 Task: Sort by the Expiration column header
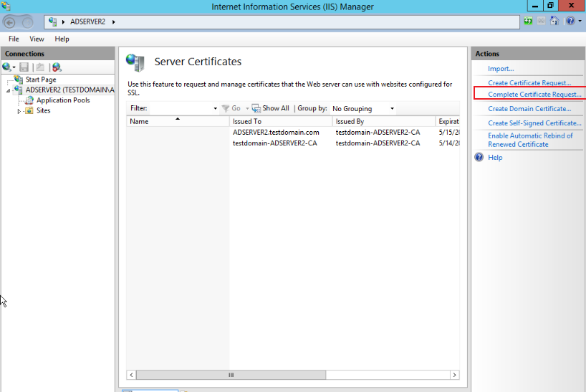tap(448, 121)
